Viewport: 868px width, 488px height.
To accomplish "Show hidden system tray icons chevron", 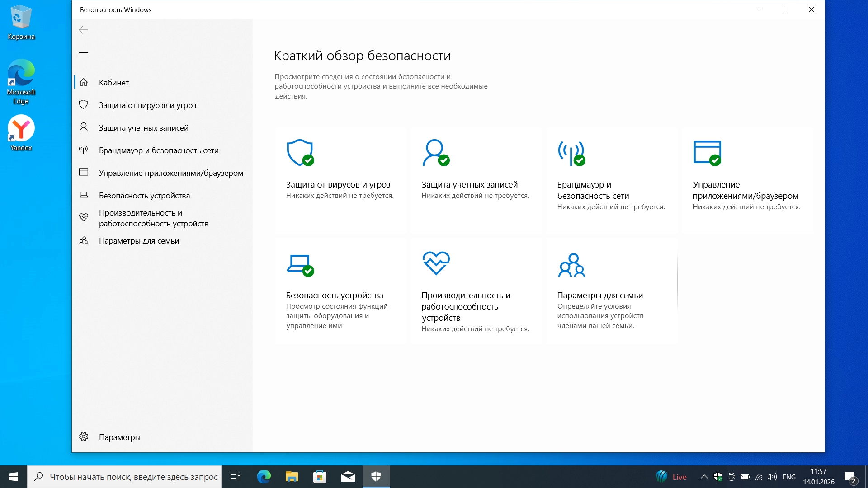I will coord(704,477).
